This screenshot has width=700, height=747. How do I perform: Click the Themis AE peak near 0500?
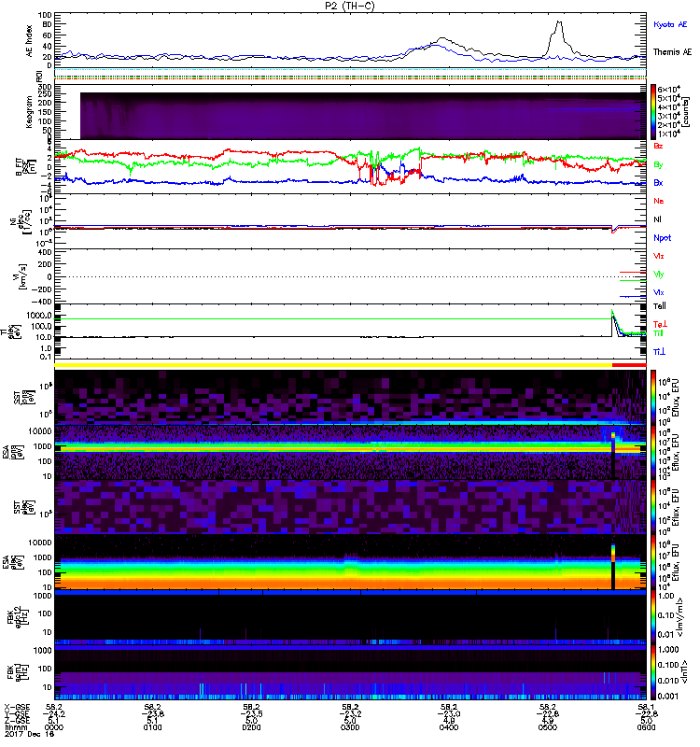(x=559, y=21)
